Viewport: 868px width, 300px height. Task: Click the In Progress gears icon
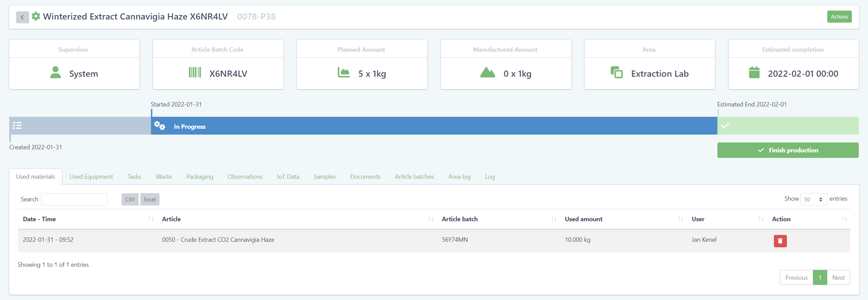[159, 126]
